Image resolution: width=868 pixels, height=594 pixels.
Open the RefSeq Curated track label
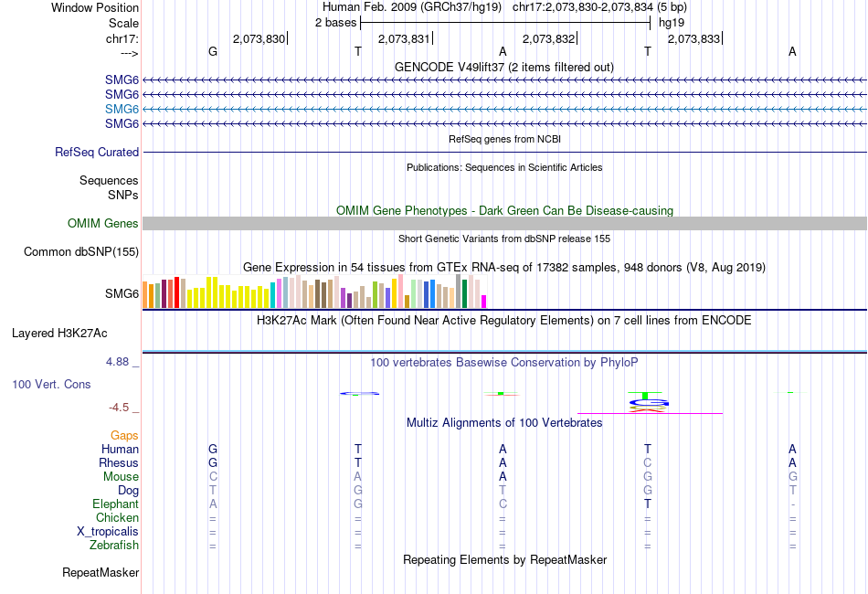click(96, 153)
